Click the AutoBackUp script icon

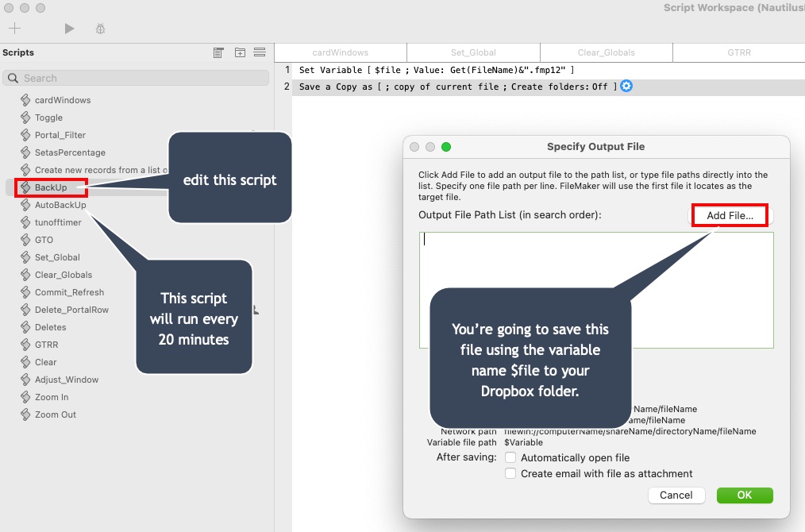point(25,205)
